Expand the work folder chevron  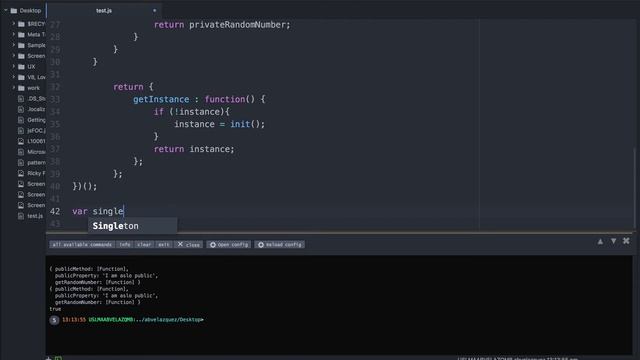(x=13, y=87)
